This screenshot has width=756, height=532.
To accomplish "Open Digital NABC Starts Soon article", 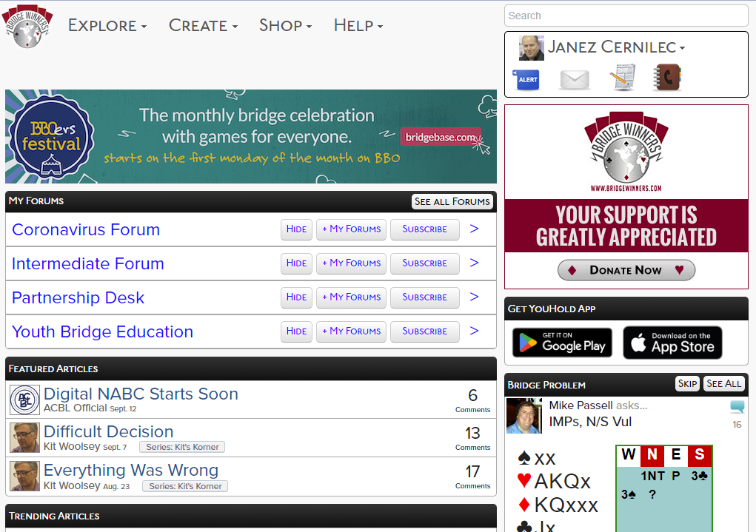I will (141, 394).
